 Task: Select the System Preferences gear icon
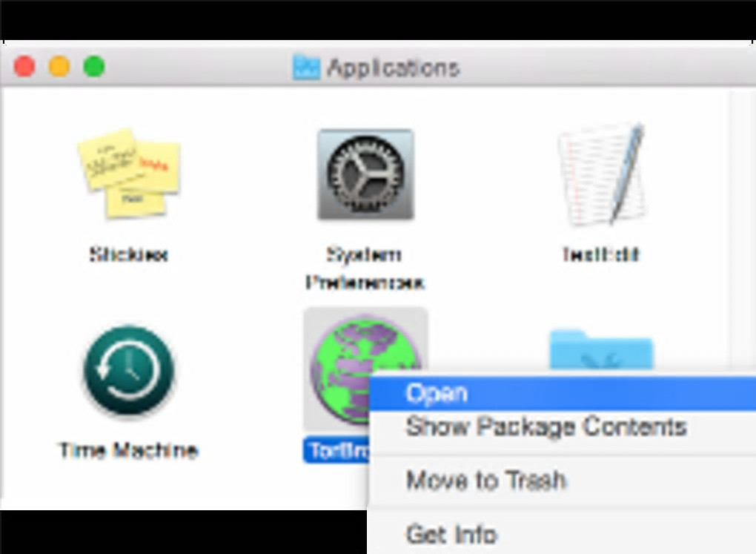click(365, 174)
